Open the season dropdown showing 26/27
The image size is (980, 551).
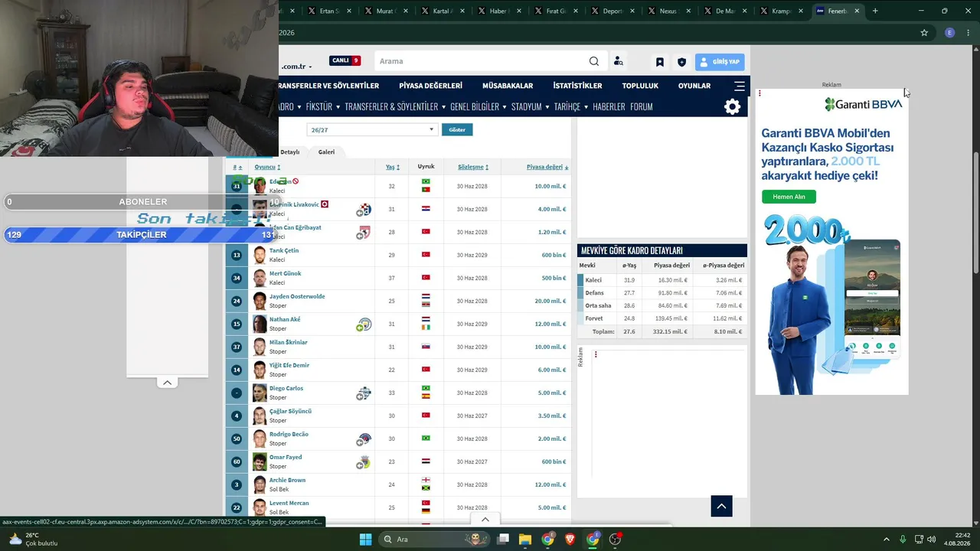372,130
